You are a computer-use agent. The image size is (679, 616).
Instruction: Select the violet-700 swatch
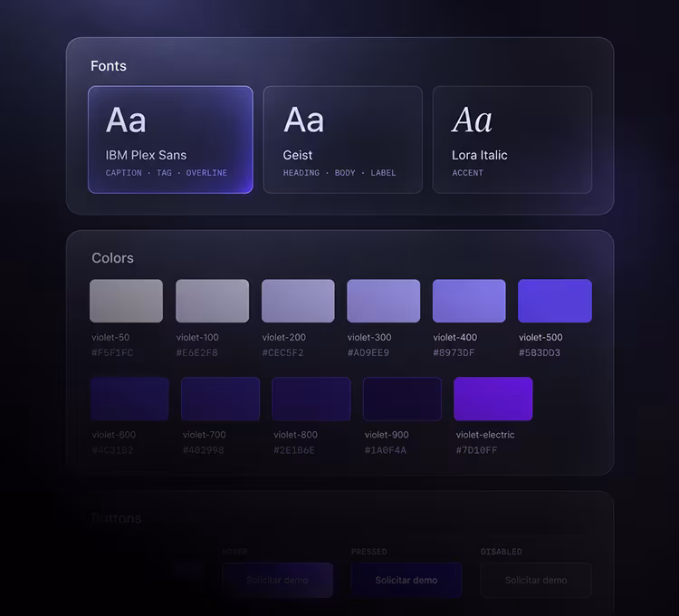(220, 399)
